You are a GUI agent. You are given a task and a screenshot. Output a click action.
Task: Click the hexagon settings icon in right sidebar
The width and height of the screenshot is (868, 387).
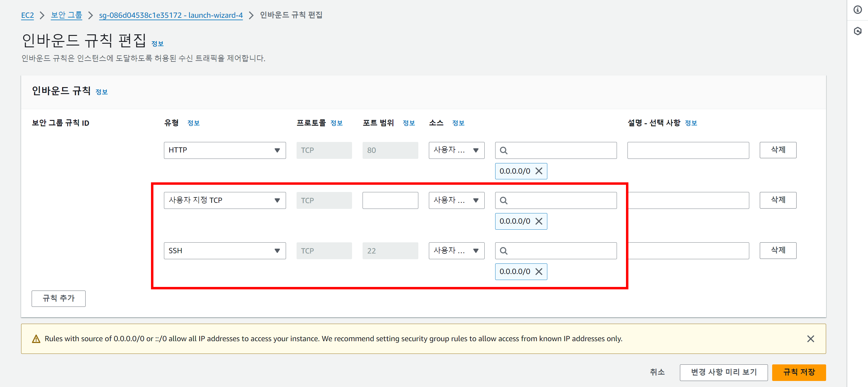[x=857, y=31]
